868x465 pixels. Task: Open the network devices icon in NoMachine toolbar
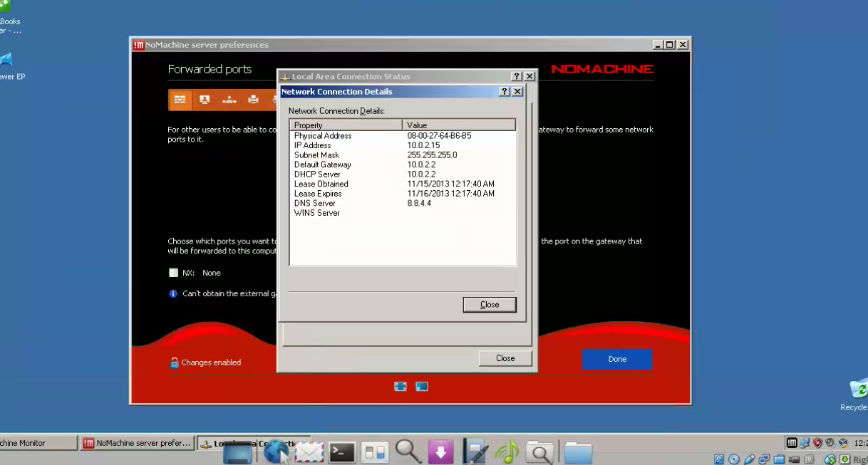click(x=229, y=100)
